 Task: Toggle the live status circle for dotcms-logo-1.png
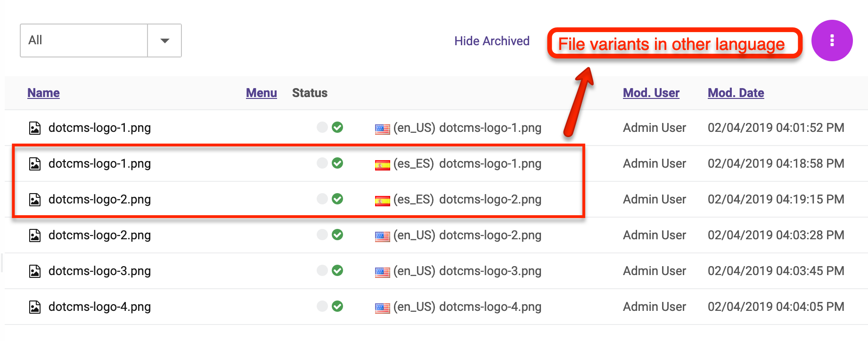(322, 127)
